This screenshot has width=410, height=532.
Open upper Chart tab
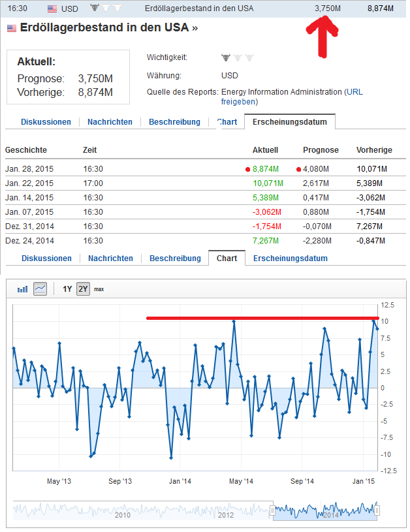click(x=227, y=122)
